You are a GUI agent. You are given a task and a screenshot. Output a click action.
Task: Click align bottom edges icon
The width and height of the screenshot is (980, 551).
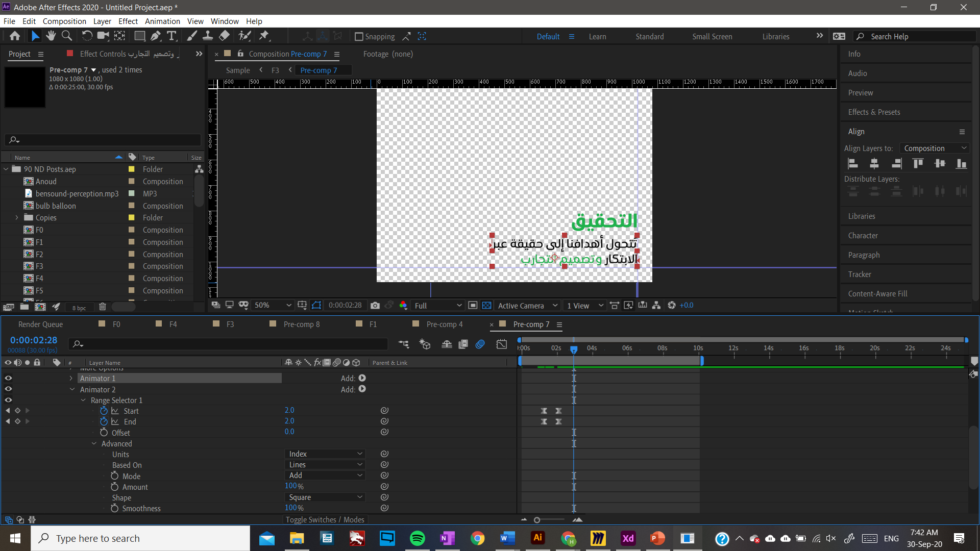pos(962,164)
